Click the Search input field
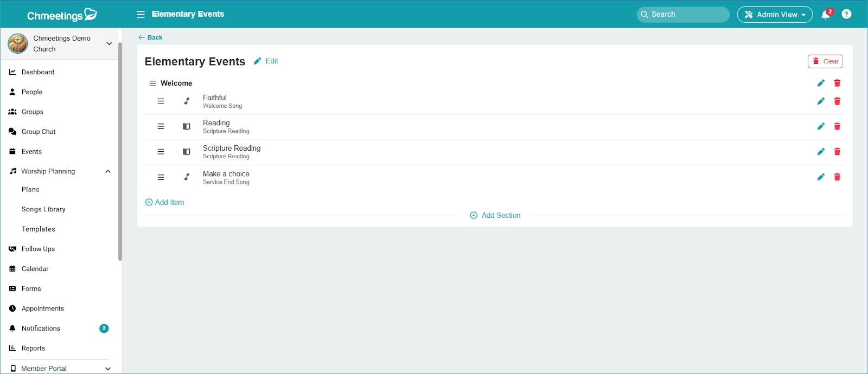868x374 pixels. coord(684,15)
